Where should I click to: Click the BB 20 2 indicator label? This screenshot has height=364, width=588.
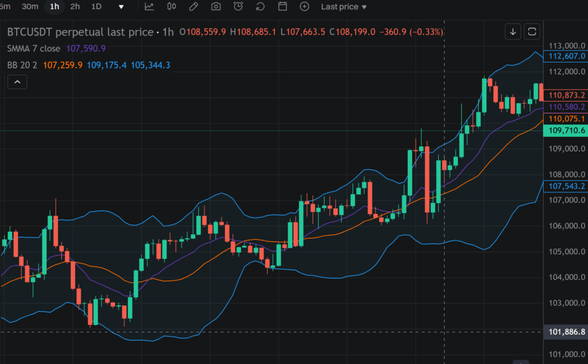(22, 65)
